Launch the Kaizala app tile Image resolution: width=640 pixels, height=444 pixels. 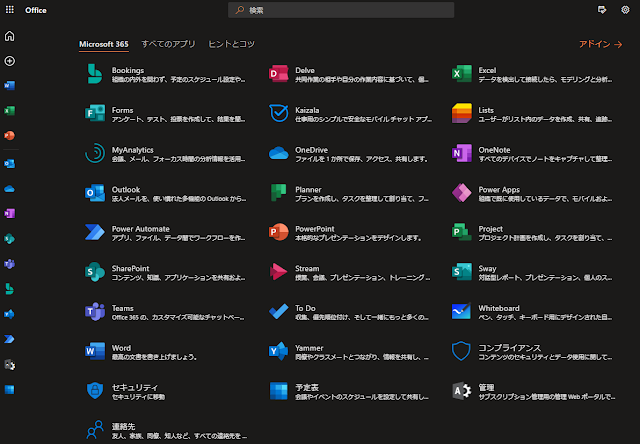point(349,114)
